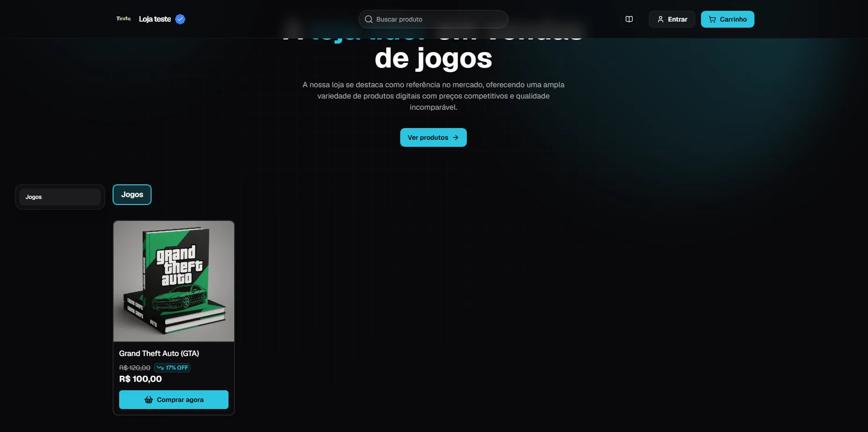The width and height of the screenshot is (868, 432).
Task: Click the shopping cart icon in Carrinho
Action: 712,19
